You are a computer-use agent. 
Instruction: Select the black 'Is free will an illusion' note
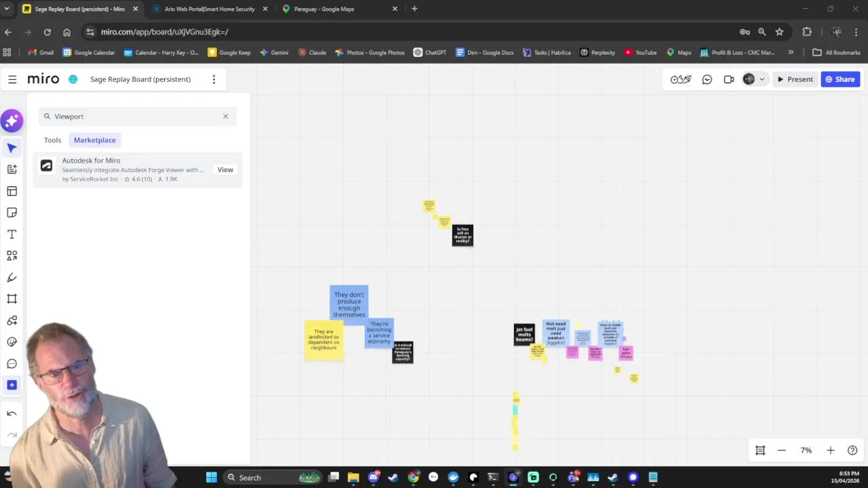(462, 235)
